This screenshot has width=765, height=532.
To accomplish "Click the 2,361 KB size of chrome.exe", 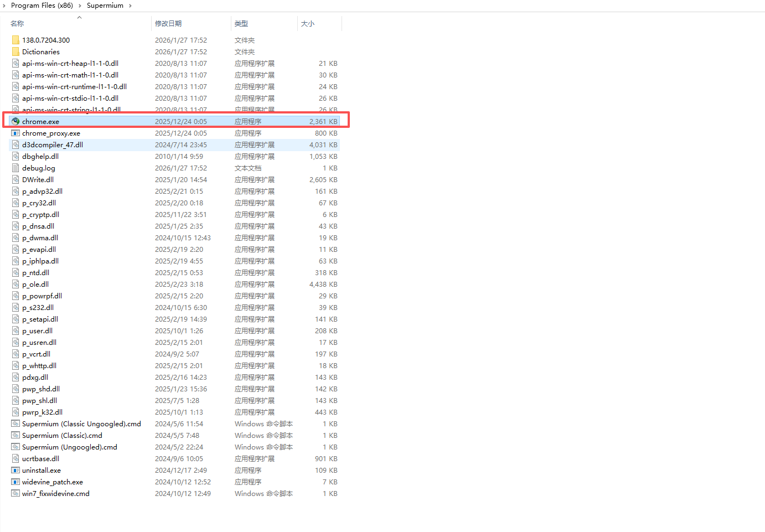I will tap(323, 121).
